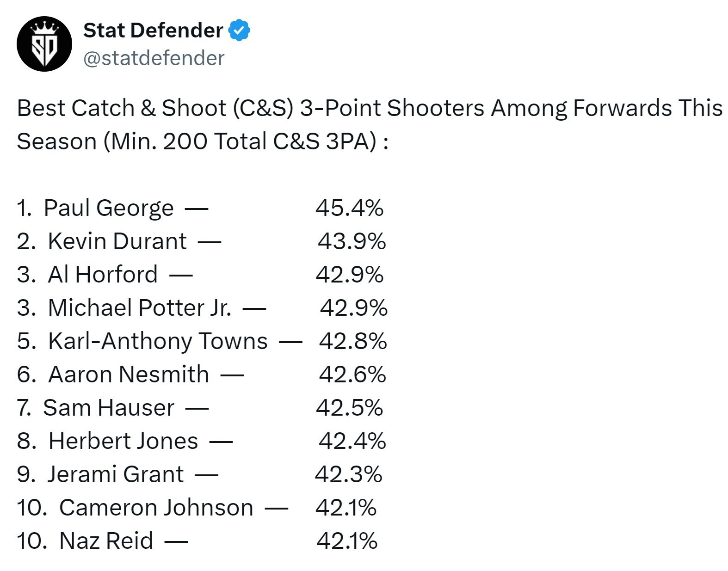Select the 42.8% percentage value
The height and width of the screenshot is (571, 728).
352,341
